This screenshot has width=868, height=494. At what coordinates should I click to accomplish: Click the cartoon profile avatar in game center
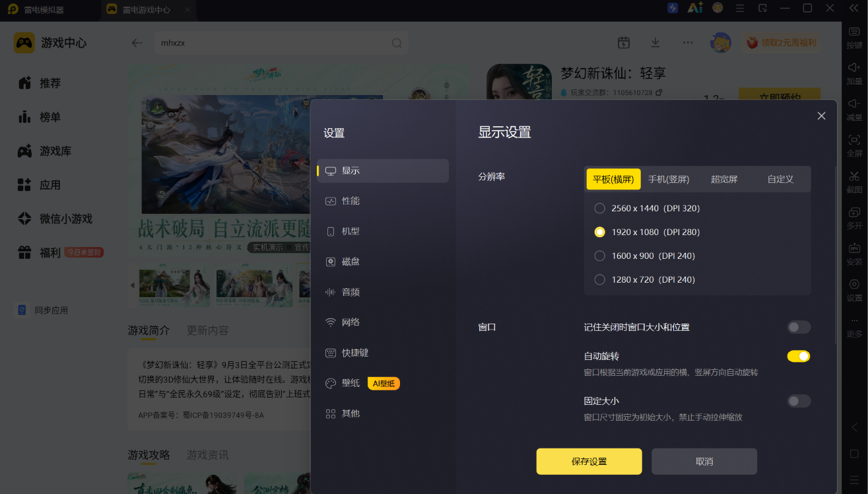coord(721,42)
